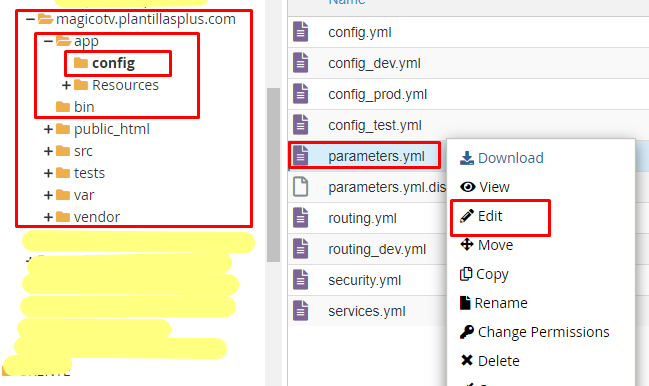Click the folder tree vertical scrollbar
This screenshot has width=649, height=386.
(273, 175)
